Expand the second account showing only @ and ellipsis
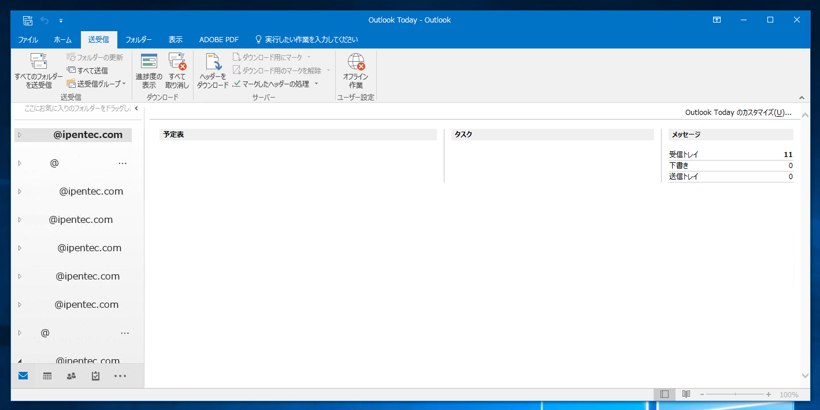 [19, 163]
